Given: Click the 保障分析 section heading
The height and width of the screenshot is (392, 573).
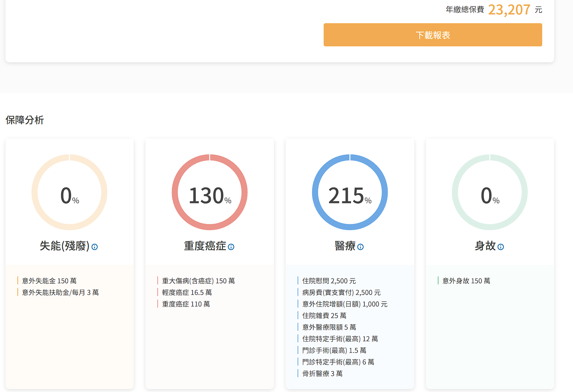Looking at the screenshot, I should click(25, 120).
